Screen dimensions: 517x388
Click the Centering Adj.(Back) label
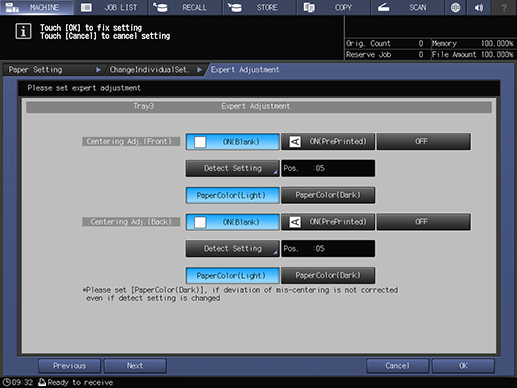tap(131, 222)
